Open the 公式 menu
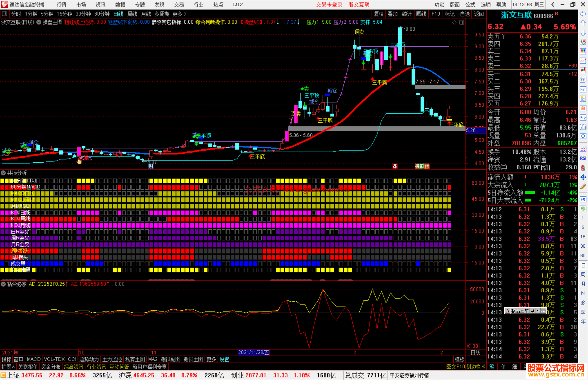 (470, 5)
